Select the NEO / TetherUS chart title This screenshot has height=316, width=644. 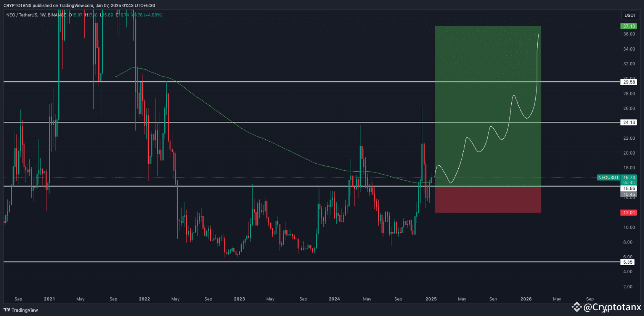36,15
